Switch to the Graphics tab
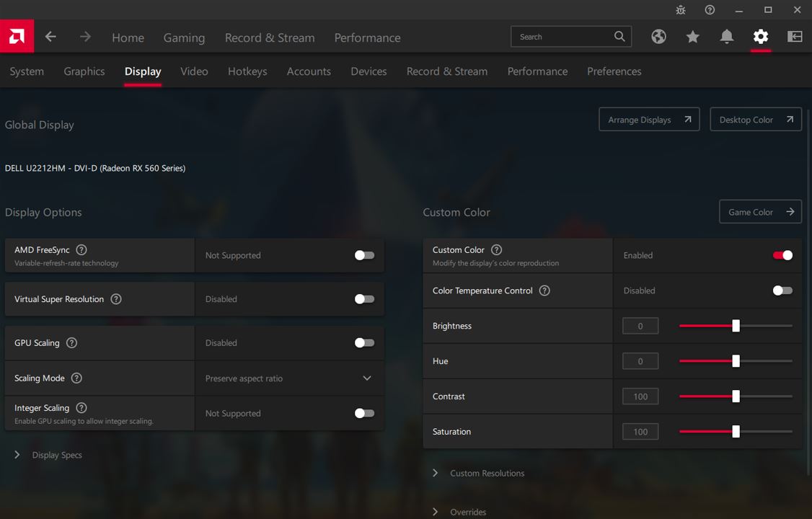This screenshot has width=812, height=519. pyautogui.click(x=84, y=71)
